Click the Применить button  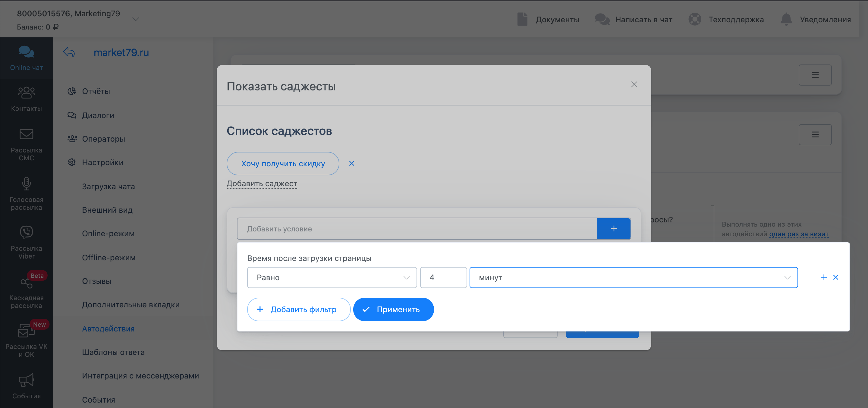393,309
